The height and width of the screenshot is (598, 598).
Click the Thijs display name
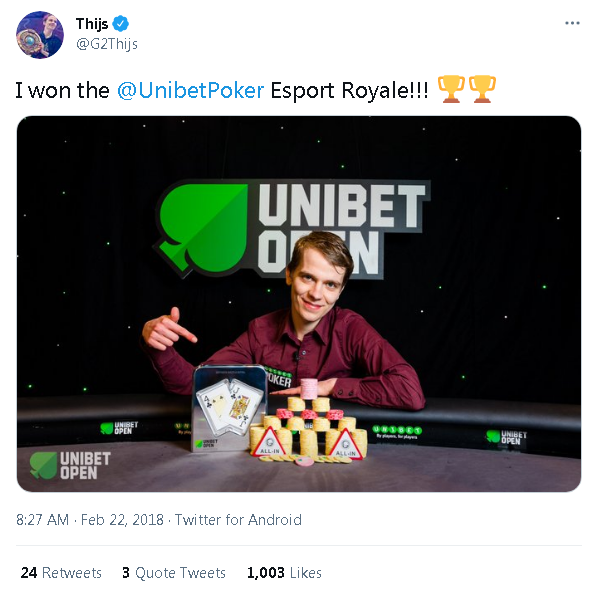[x=92, y=24]
